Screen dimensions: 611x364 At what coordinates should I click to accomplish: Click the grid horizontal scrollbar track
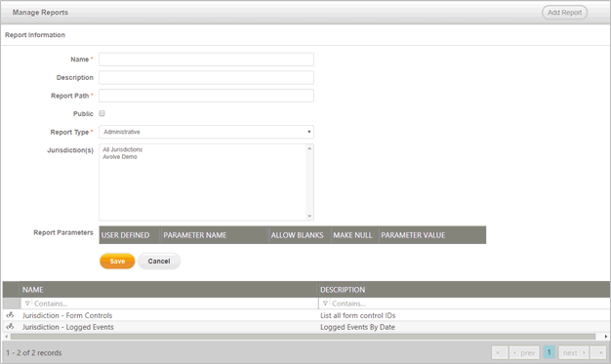click(303, 337)
